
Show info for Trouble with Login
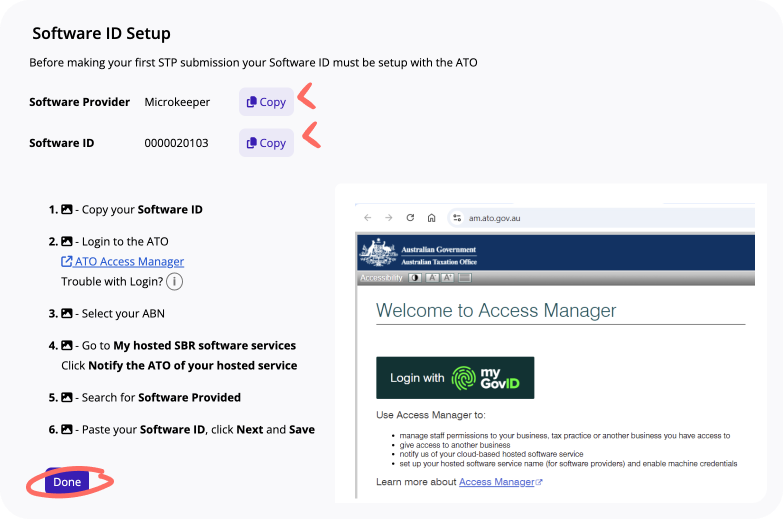(x=174, y=281)
